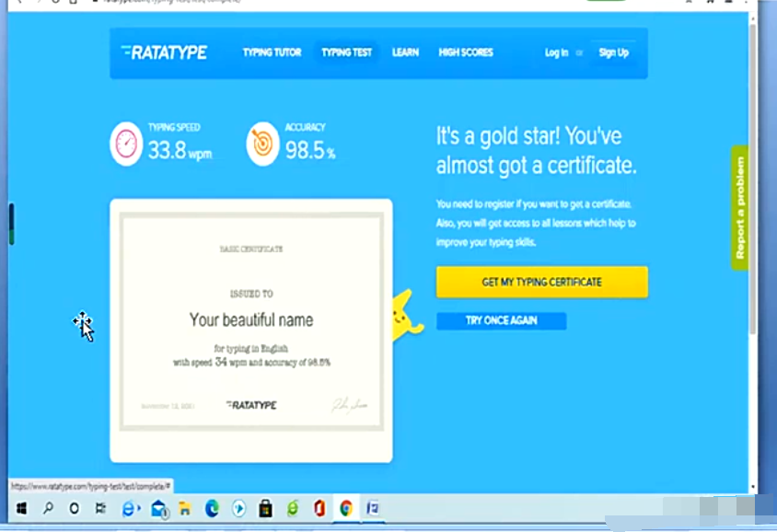Open the Windows Start menu
Image resolution: width=777 pixels, height=532 pixels.
tap(20, 508)
